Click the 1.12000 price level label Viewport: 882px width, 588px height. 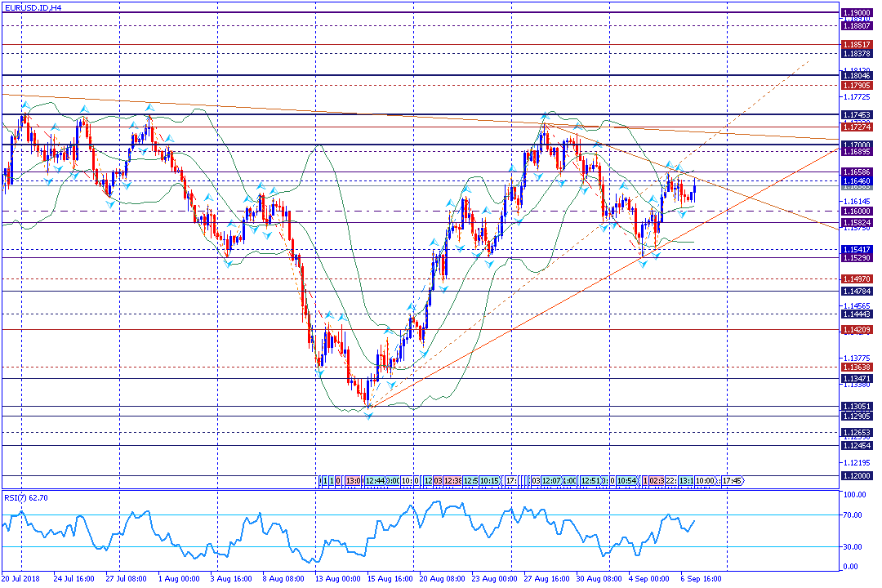coord(857,475)
